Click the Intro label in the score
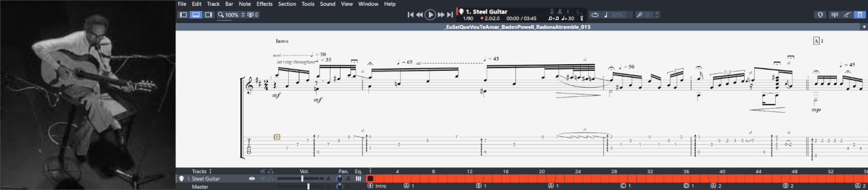Viewport: 868px width, 190px height. 282,41
